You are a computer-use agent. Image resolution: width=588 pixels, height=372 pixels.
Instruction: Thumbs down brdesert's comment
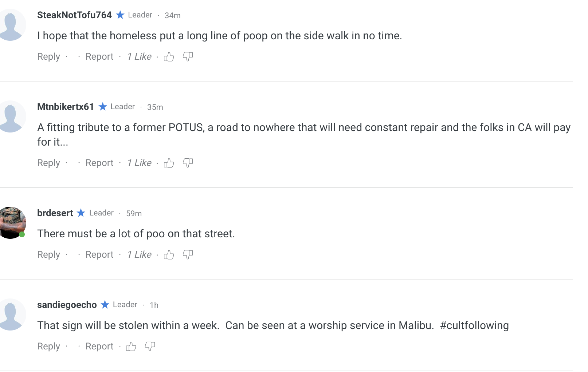pyautogui.click(x=188, y=255)
